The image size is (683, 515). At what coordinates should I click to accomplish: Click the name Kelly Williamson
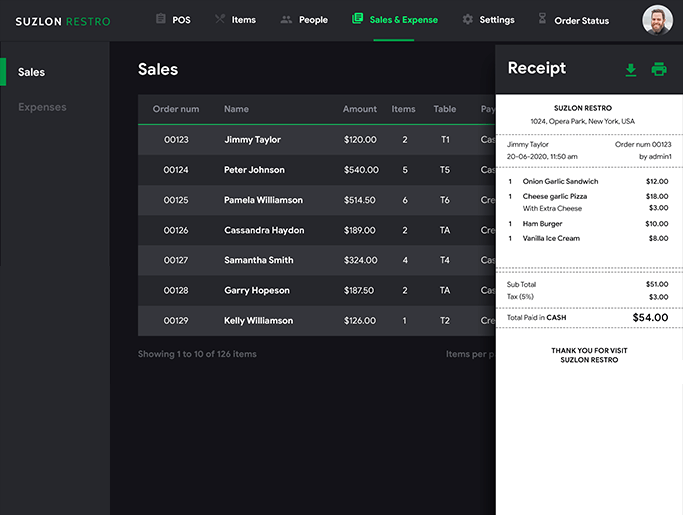[x=258, y=321]
